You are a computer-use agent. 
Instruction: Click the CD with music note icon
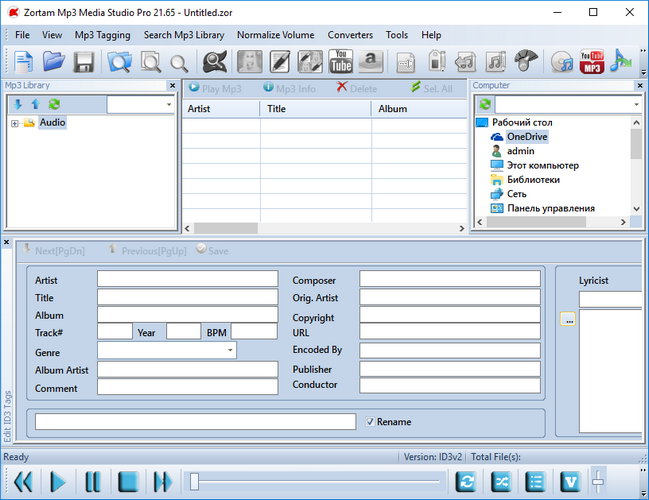click(562, 62)
